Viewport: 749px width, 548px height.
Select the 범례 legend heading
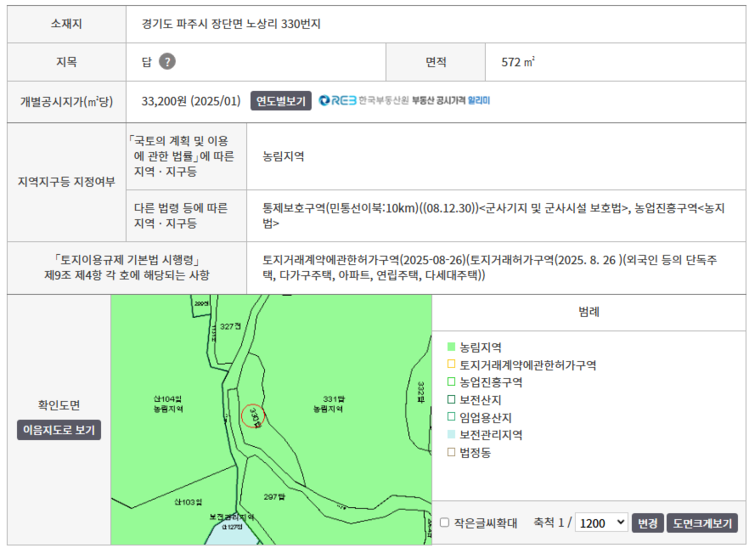tap(589, 312)
